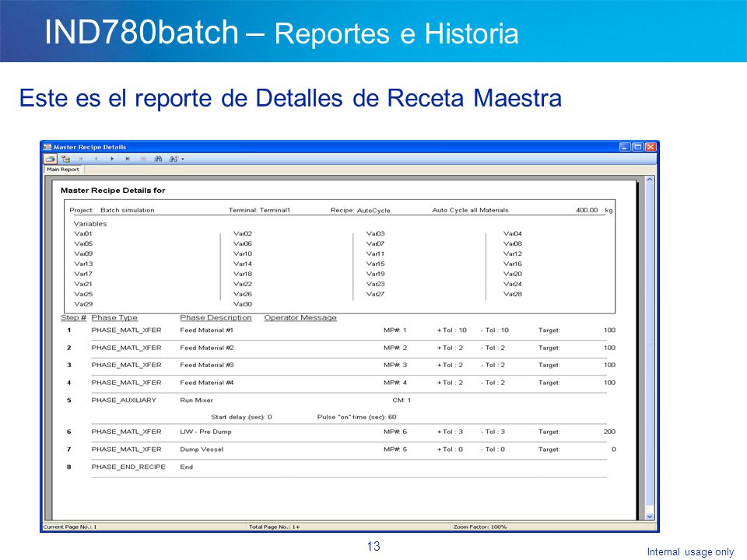
Task: Click variable 'Var13' in the list
Action: pyautogui.click(x=83, y=264)
